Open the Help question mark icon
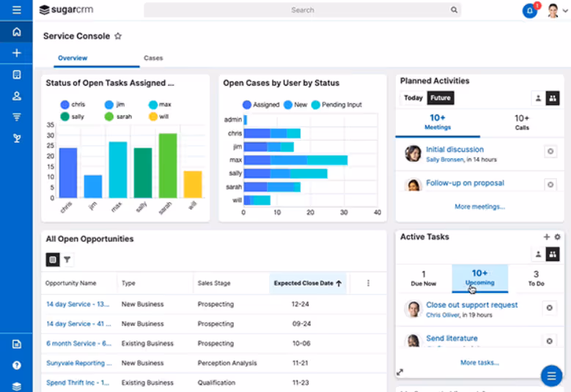This screenshot has height=392, width=571. click(x=16, y=365)
